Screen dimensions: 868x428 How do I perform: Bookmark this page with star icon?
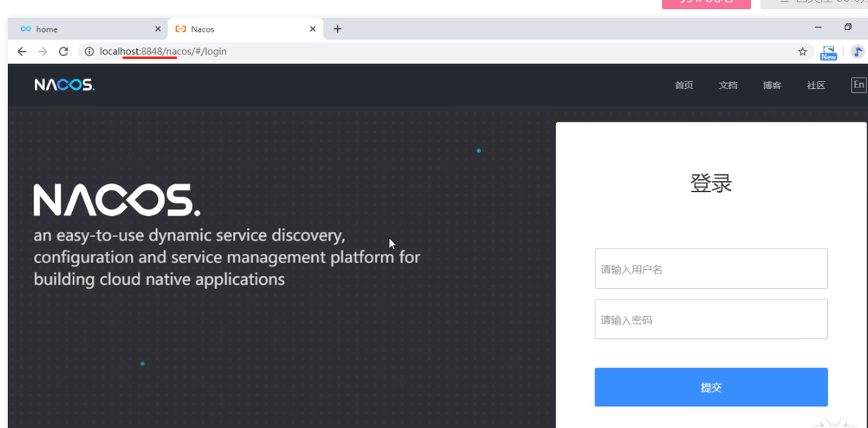(x=802, y=51)
